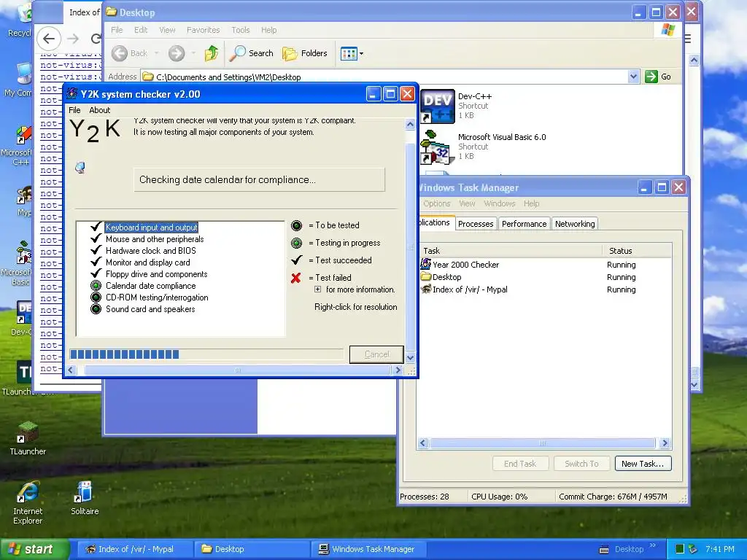Click Search in explorer toolbar
The width and height of the screenshot is (747, 560).
tap(252, 53)
